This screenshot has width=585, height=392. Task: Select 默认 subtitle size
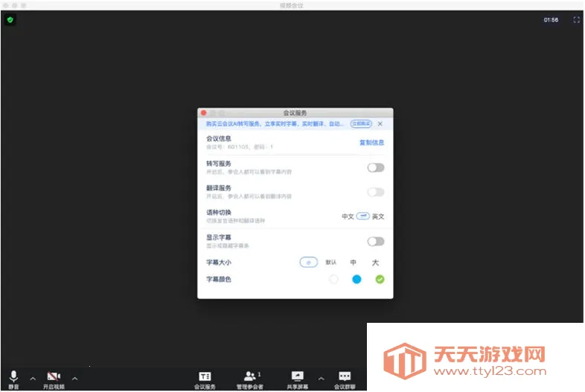(331, 263)
